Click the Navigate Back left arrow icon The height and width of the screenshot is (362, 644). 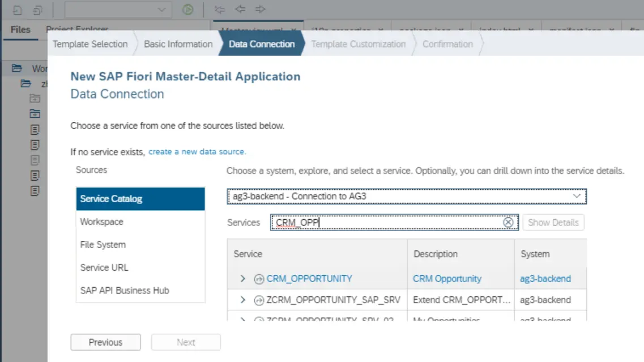click(x=240, y=9)
